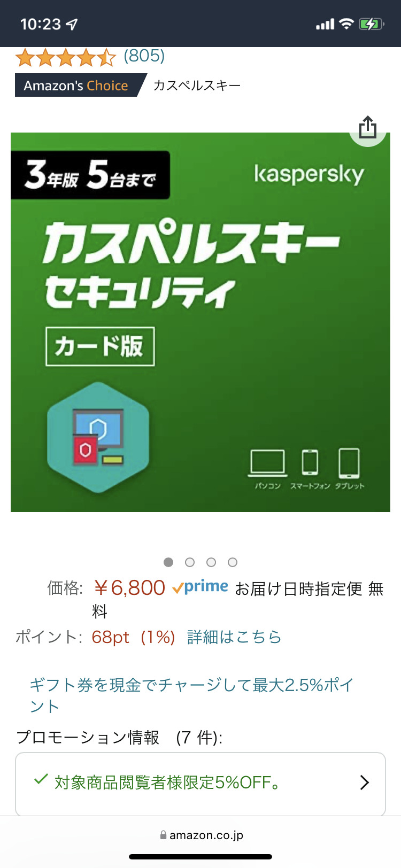Open the カスペルスキー Amazon's Choice keyword link
Screen dimensions: 401x868
click(x=197, y=86)
